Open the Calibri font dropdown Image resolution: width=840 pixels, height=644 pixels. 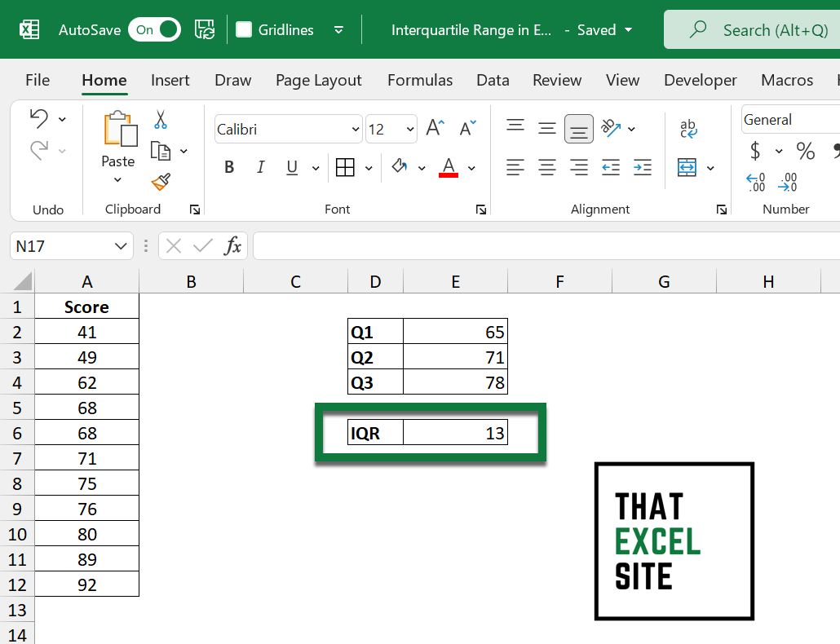pyautogui.click(x=355, y=129)
